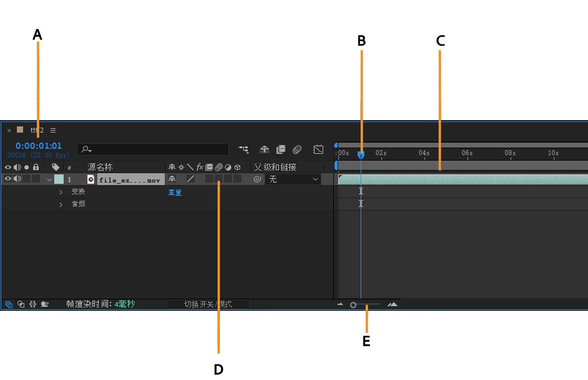
Task: Click the fx effects column header icon
Action: (199, 167)
